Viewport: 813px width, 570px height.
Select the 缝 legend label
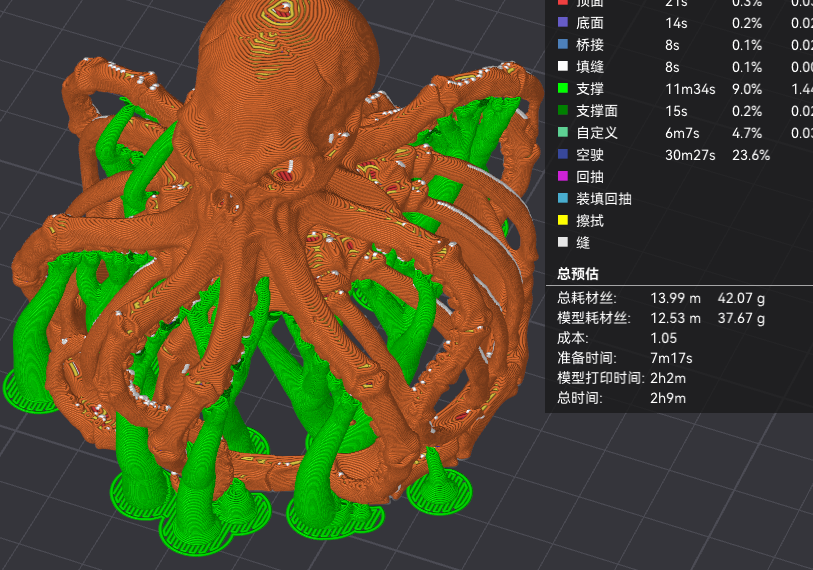(583, 242)
